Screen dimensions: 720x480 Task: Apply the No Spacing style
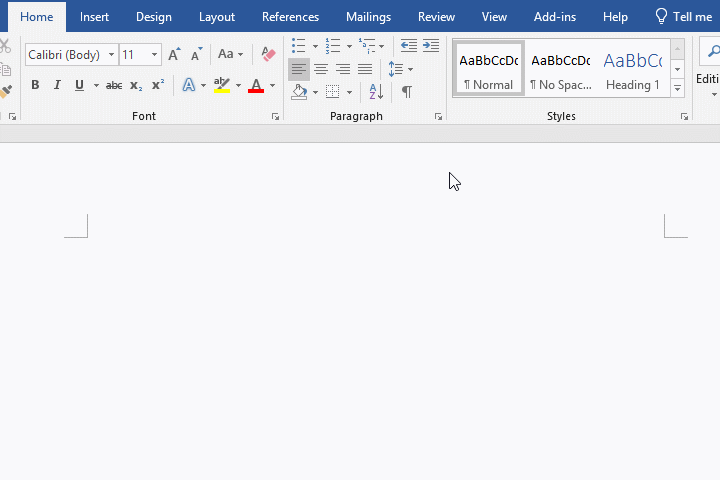[561, 68]
